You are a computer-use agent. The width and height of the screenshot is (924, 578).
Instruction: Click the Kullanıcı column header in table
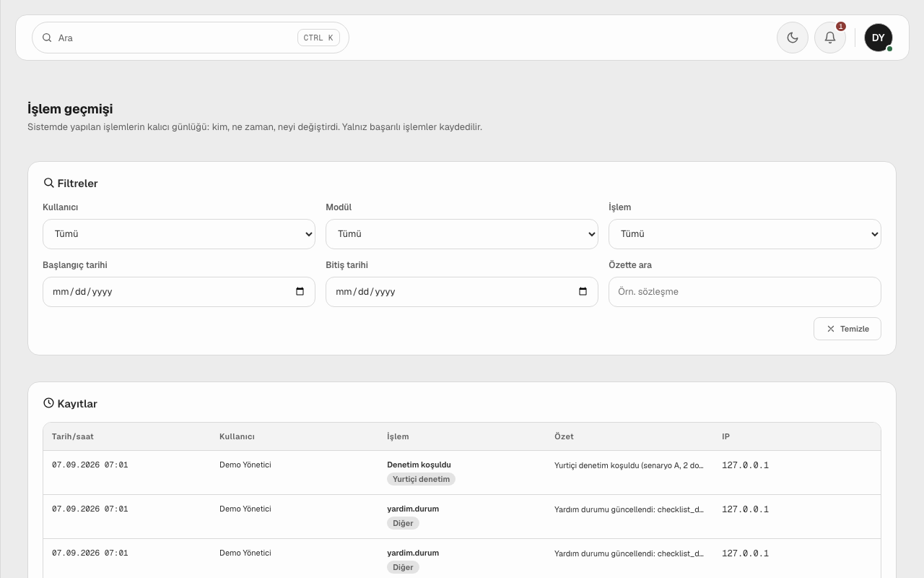237,436
